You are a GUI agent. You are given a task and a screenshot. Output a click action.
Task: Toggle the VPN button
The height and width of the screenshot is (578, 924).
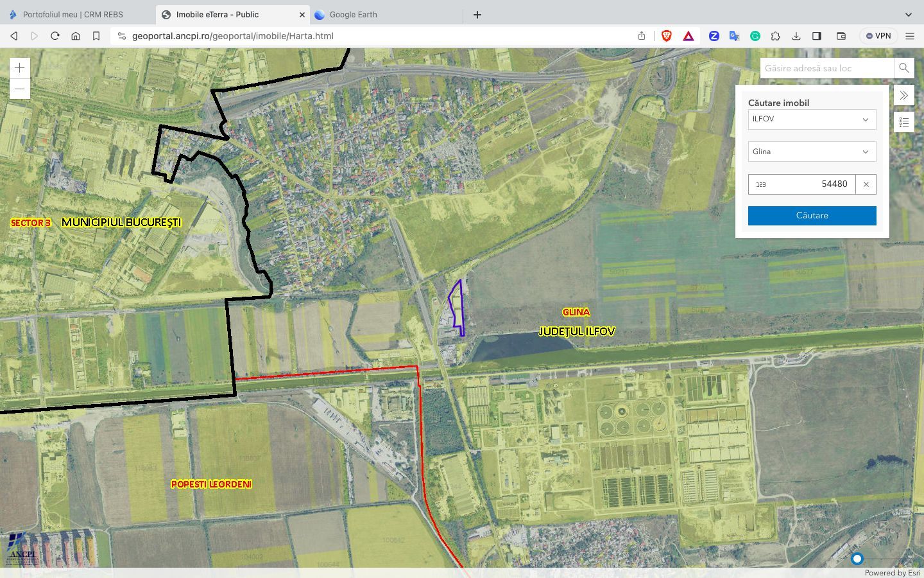pyautogui.click(x=878, y=36)
